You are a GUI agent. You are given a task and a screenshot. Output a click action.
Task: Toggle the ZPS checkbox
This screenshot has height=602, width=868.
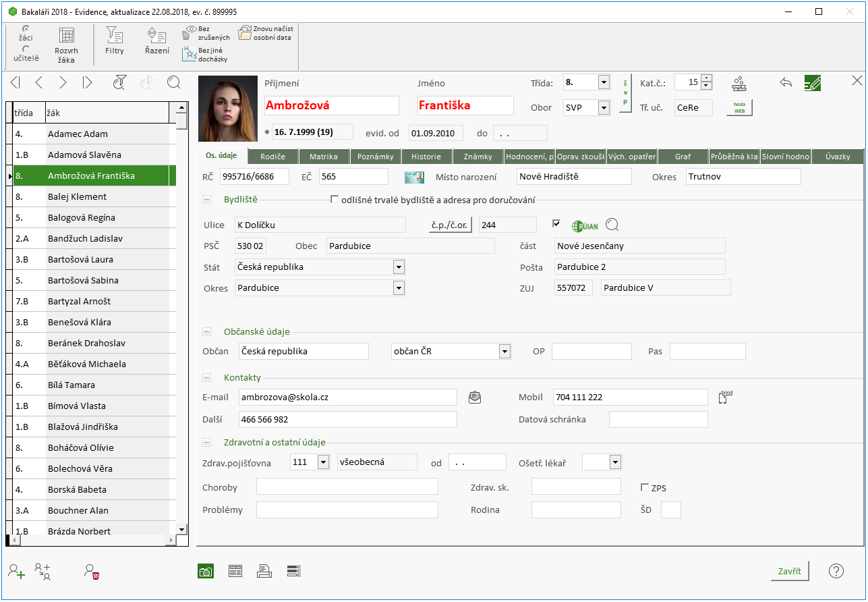pos(644,487)
